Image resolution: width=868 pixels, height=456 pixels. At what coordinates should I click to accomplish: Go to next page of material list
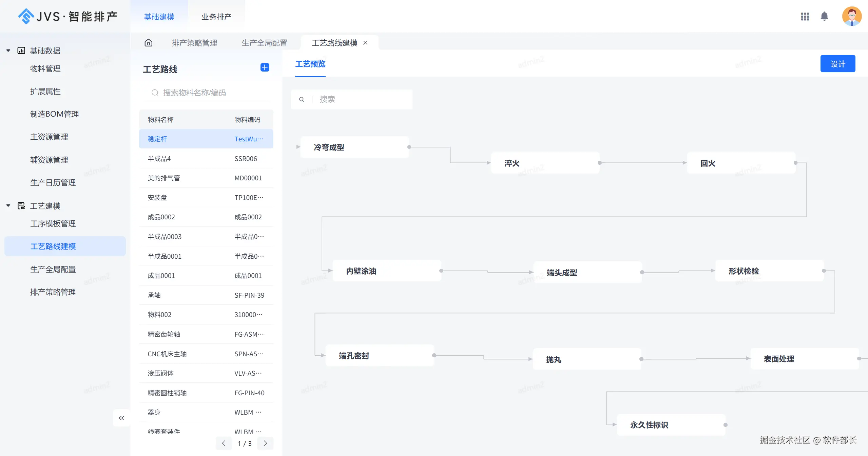(x=265, y=443)
